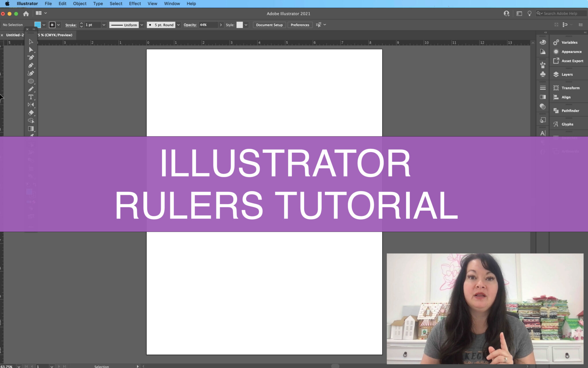Viewport: 588px width, 368px height.
Task: Select the Direct Selection tool
Action: (x=31, y=50)
